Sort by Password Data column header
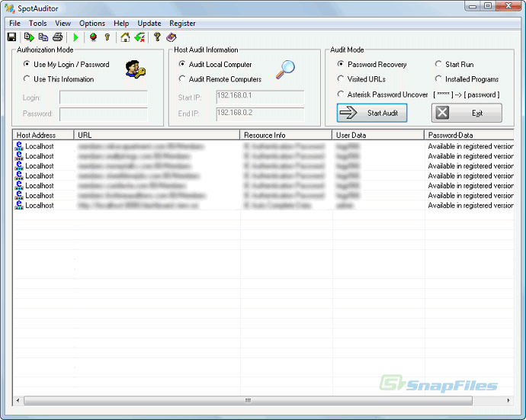 pos(470,135)
